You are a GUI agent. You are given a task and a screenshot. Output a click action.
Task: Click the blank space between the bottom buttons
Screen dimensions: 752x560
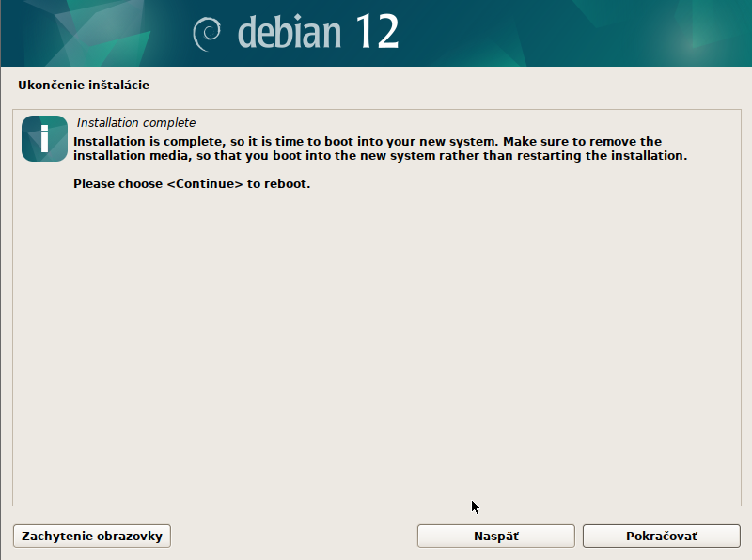(293, 536)
